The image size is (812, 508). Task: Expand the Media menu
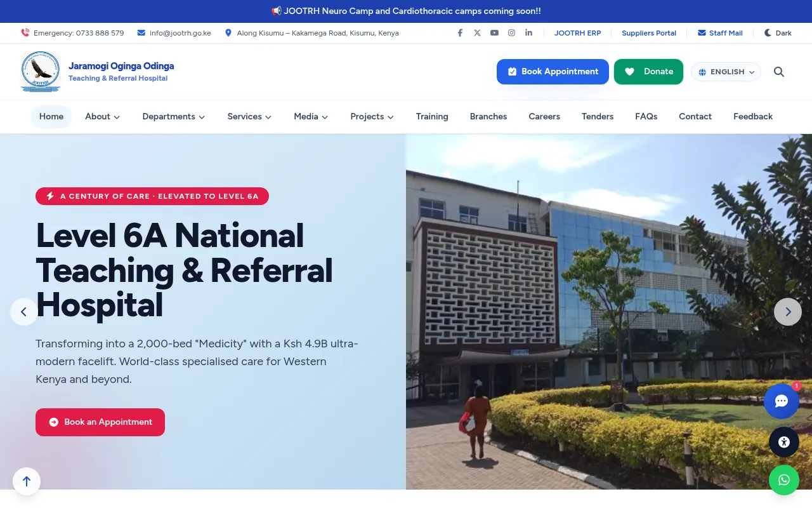[311, 117]
